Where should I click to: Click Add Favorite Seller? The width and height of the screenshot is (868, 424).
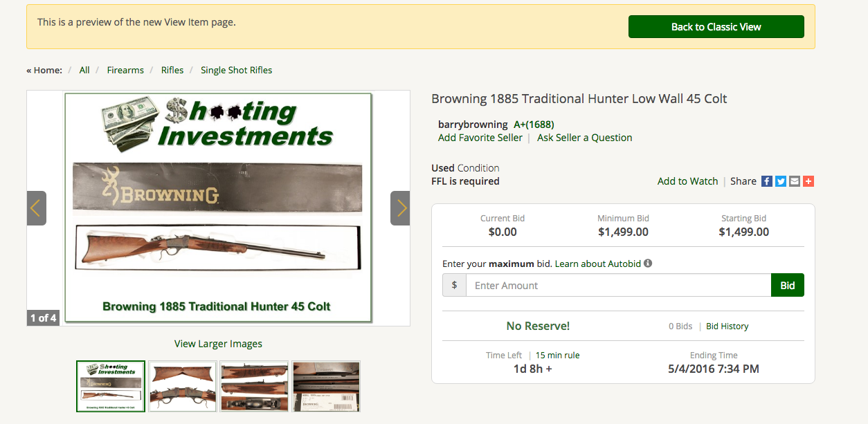(x=480, y=138)
